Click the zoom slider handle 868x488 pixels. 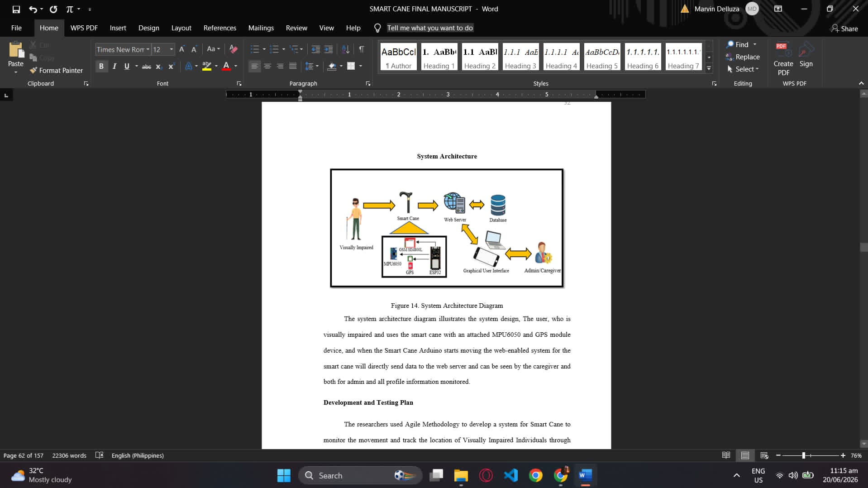click(x=804, y=455)
